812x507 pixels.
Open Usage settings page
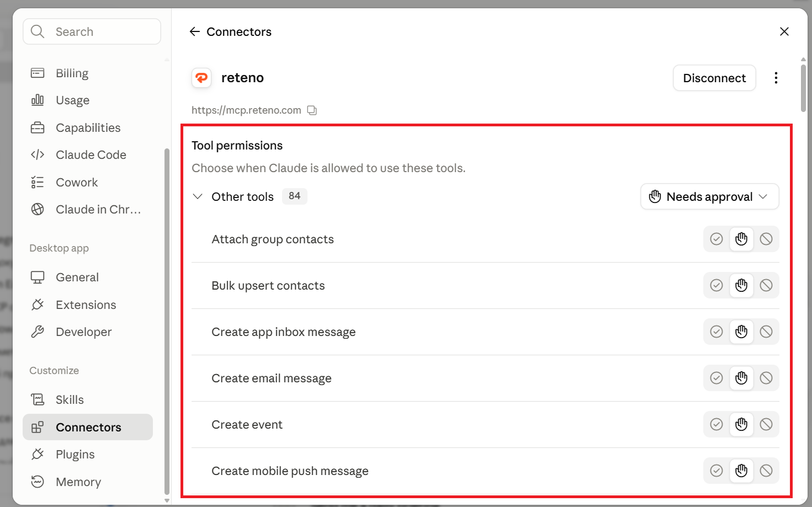[x=88, y=100]
